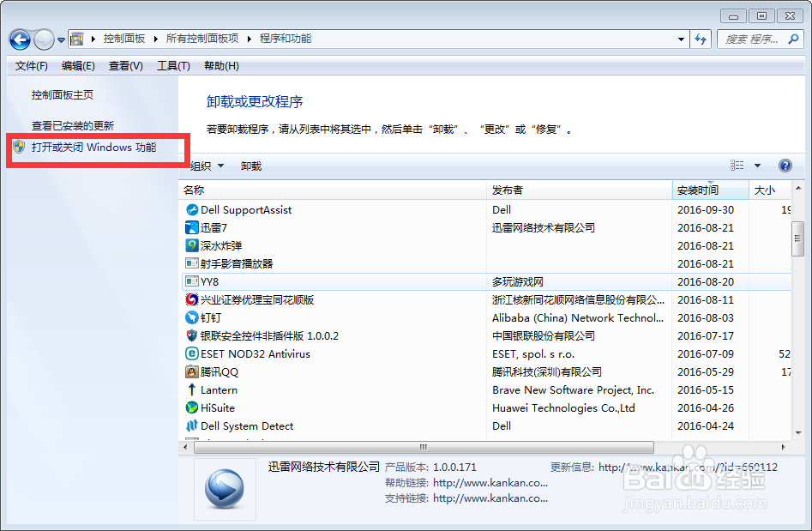Click the 银联安全控件 shield icon
The height and width of the screenshot is (531, 812).
click(x=192, y=335)
